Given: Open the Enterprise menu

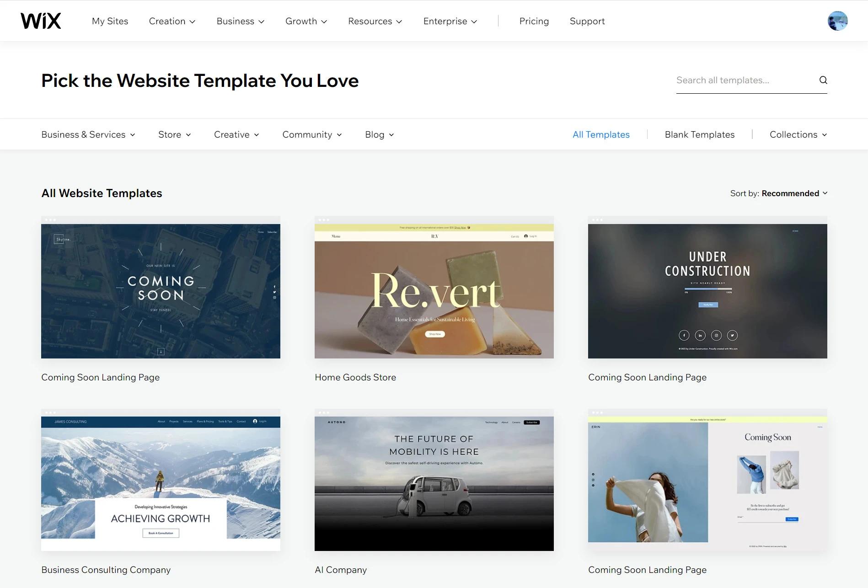Looking at the screenshot, I should point(450,21).
